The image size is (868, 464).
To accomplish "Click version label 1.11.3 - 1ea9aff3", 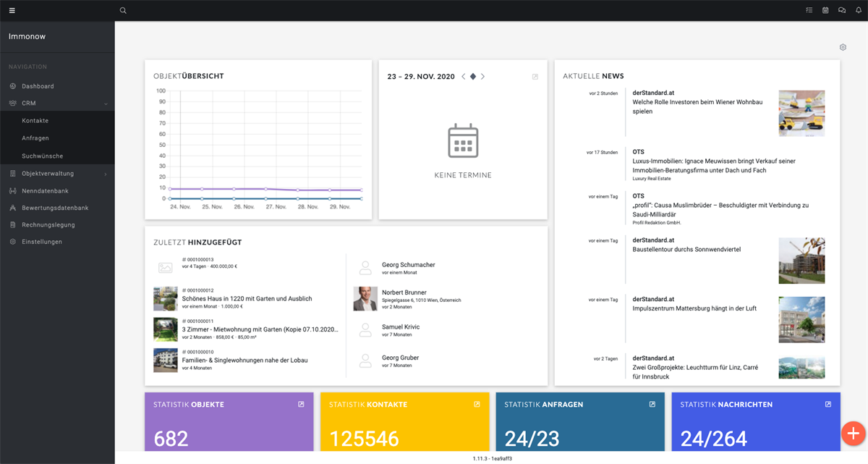I will tap(492, 459).
